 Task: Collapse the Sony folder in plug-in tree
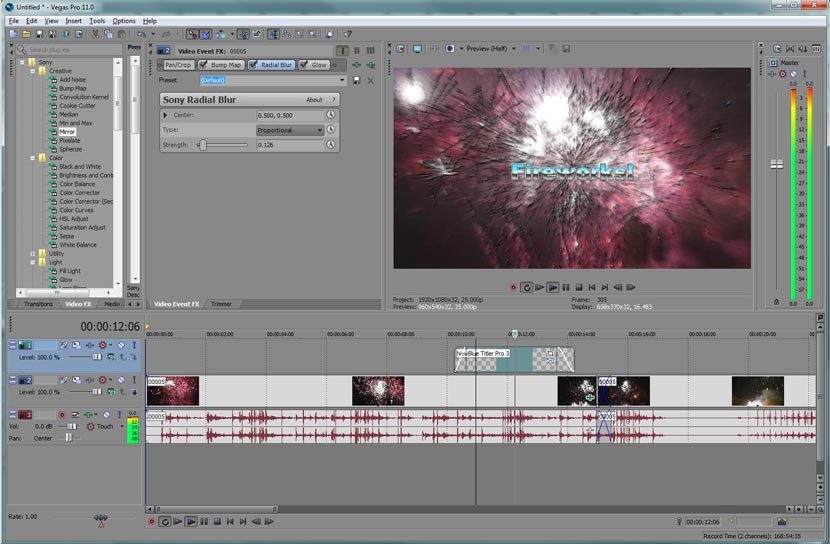pos(22,62)
